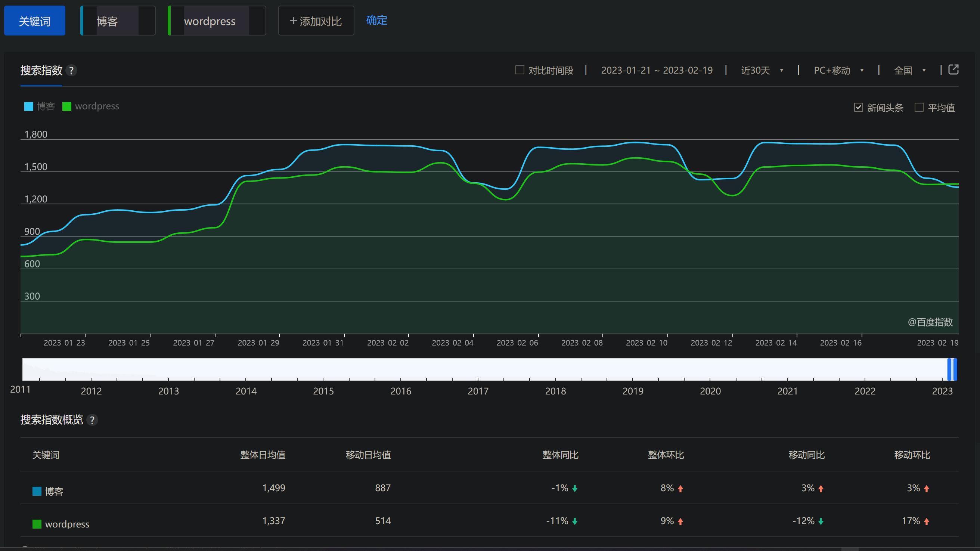Click the right handle of the timeline range slider
This screenshot has width=980, height=551.
955,369
